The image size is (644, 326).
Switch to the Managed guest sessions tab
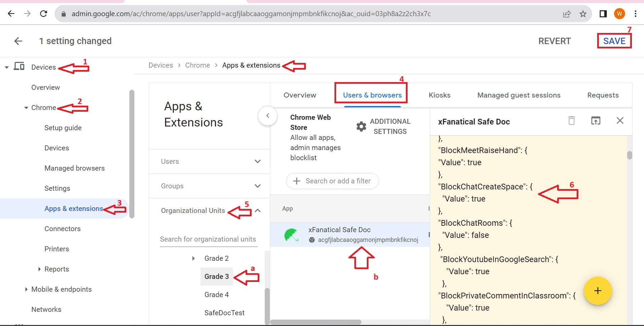coord(518,95)
